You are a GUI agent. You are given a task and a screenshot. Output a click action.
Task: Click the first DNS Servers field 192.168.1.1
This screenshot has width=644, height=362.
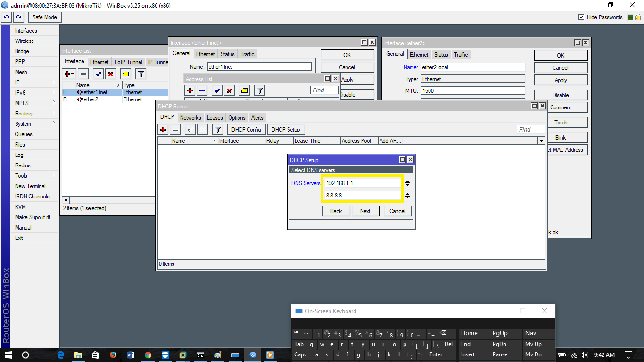[x=363, y=183]
